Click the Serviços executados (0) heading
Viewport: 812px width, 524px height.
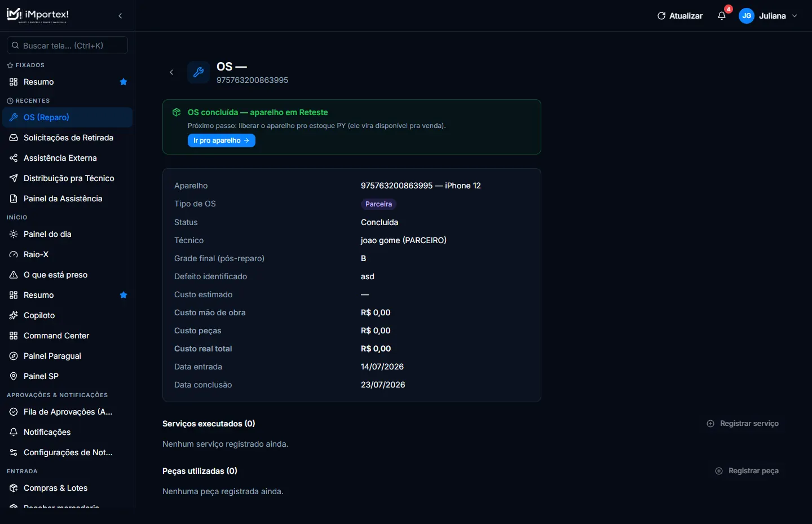tap(209, 424)
